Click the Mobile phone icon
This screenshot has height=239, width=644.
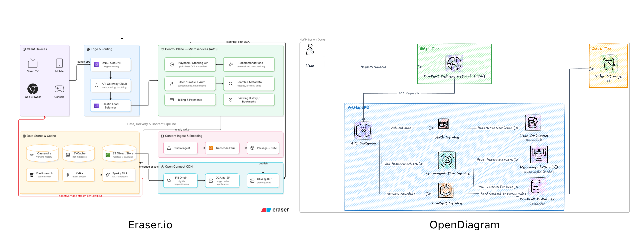[x=59, y=63]
